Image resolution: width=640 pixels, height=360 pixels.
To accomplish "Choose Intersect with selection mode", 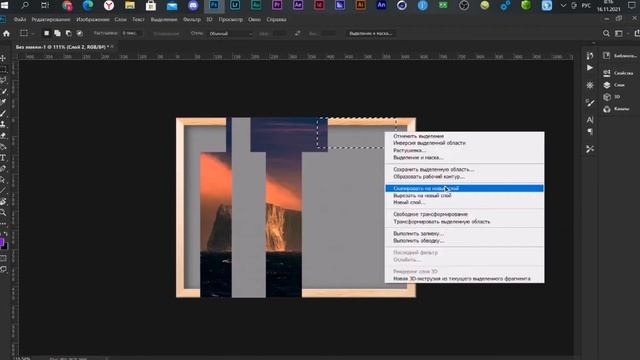I will click(x=80, y=33).
